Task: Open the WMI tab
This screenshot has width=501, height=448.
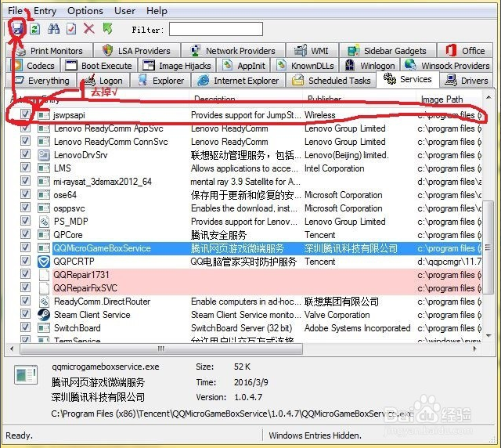Action: tap(312, 51)
